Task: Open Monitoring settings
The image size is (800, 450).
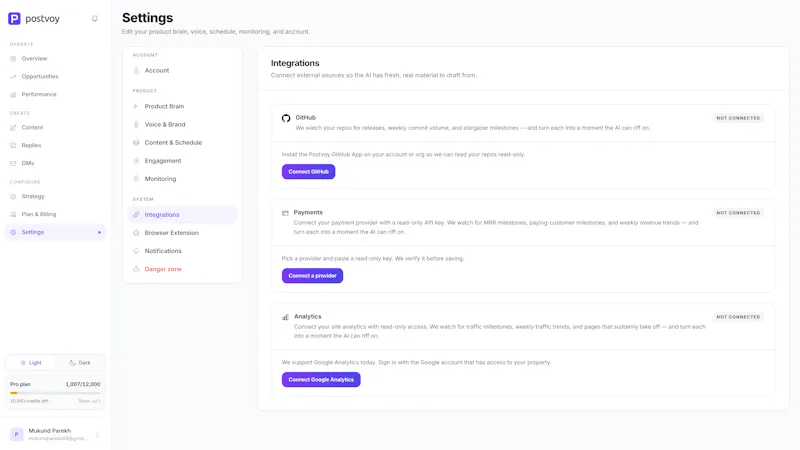Action: (x=183, y=179)
